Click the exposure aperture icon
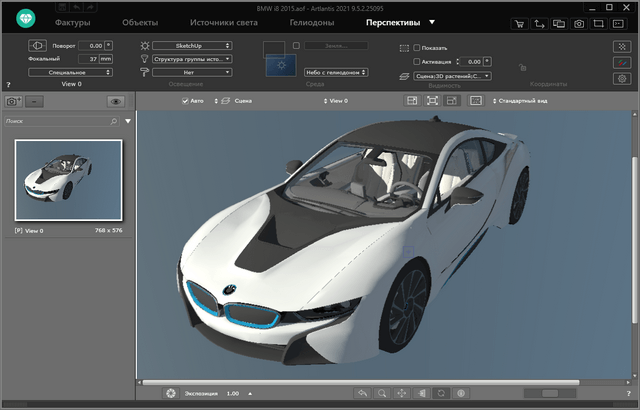 [171, 394]
